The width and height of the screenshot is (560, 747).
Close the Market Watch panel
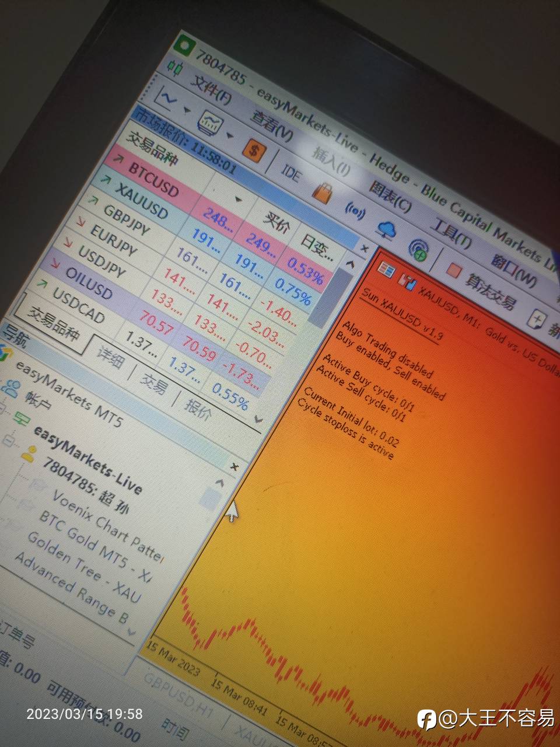coord(364,249)
